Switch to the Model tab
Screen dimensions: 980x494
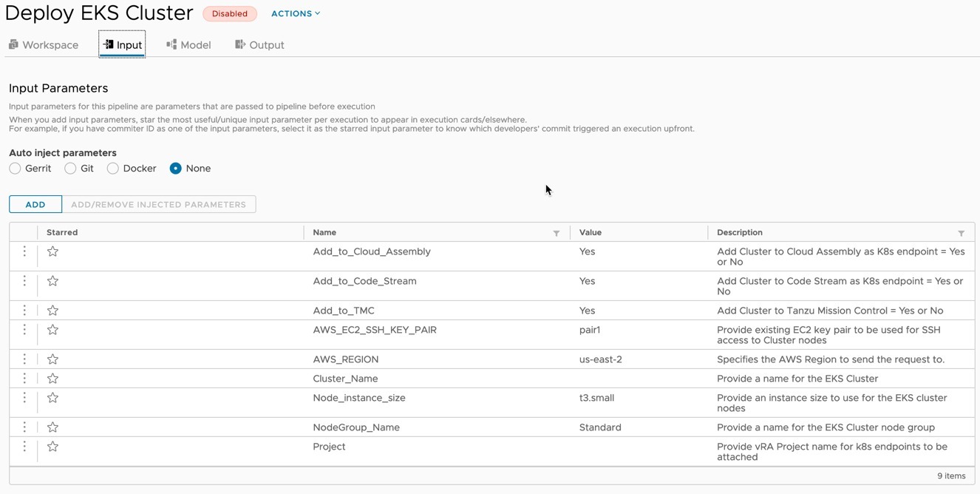[x=188, y=45]
